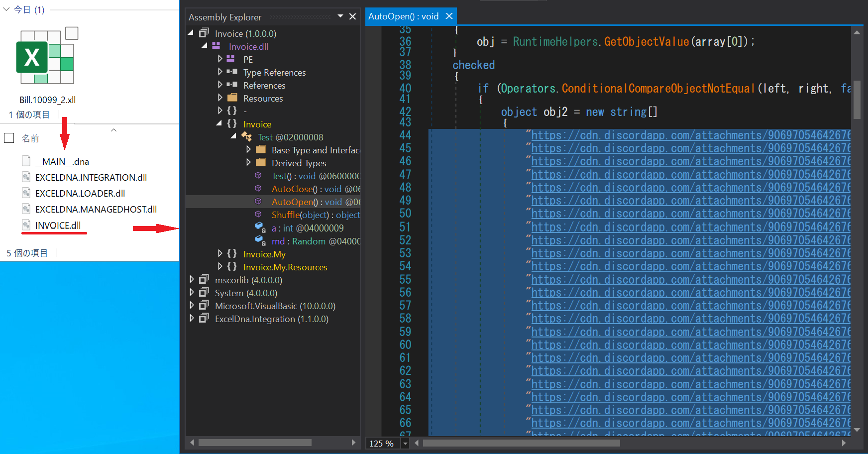This screenshot has height=454, width=868.
Task: Collapse the 今日 (1) group chevron
Action: point(6,9)
